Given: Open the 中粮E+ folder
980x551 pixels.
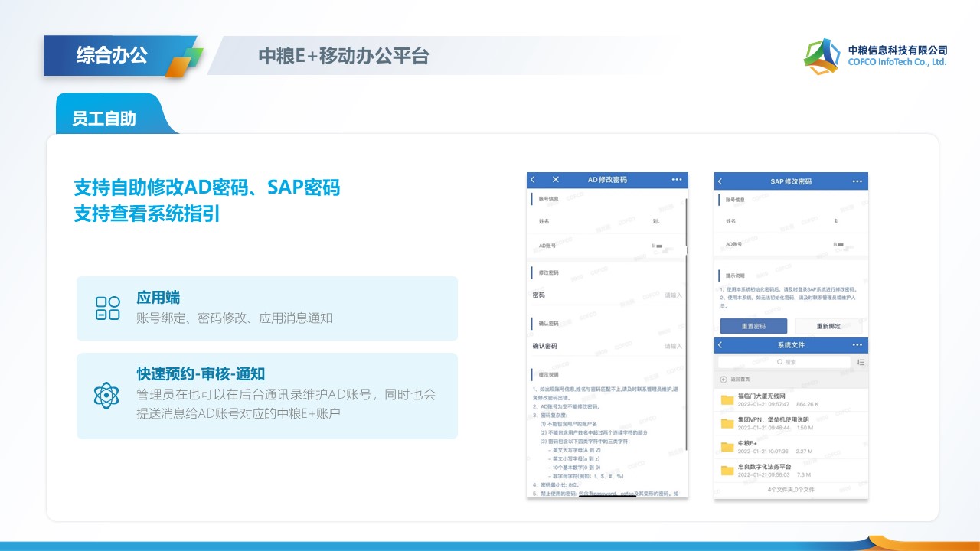Looking at the screenshot, I should point(789,447).
